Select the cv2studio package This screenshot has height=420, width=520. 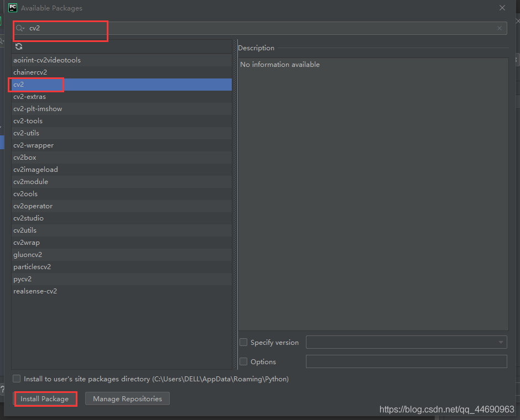[122, 218]
